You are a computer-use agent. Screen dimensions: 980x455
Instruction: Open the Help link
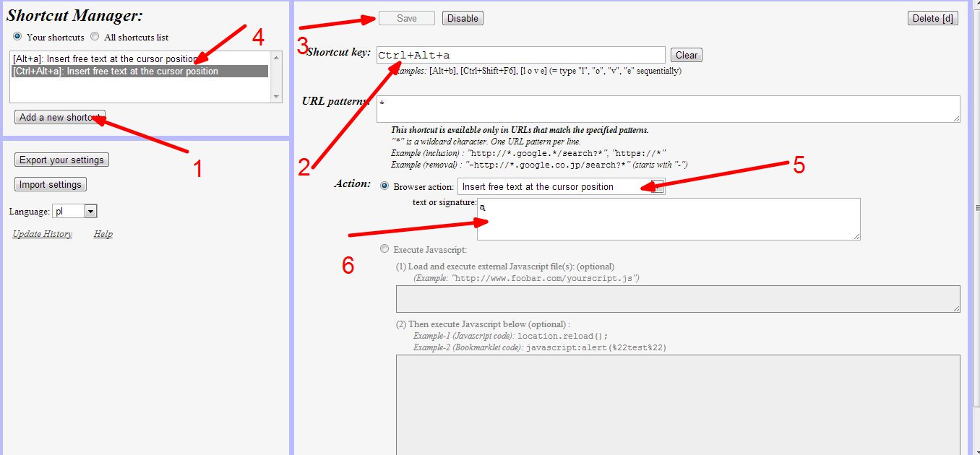(103, 234)
